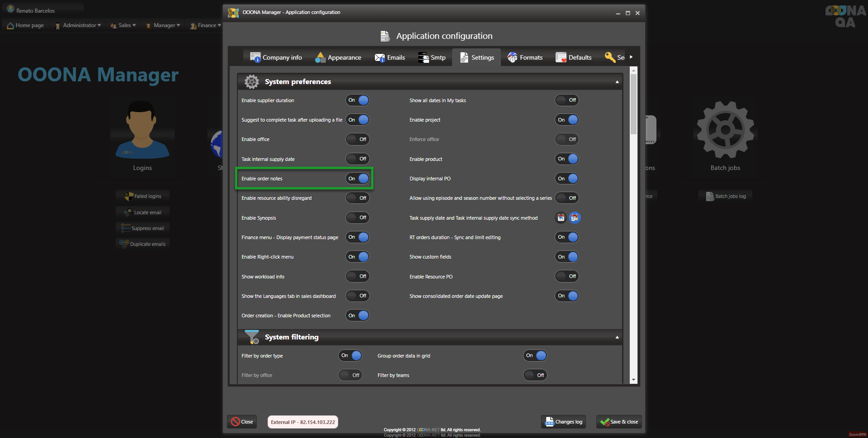The image size is (868, 438).
Task: Collapse the System filtering section
Action: pos(617,337)
